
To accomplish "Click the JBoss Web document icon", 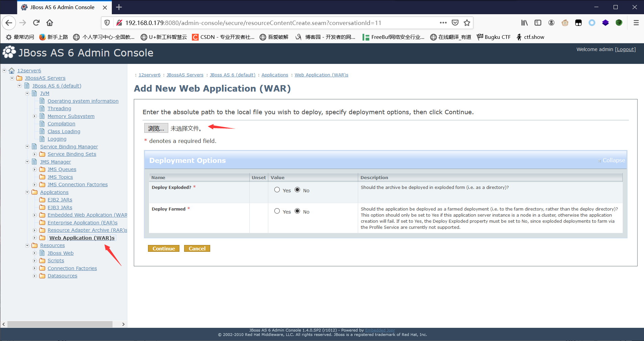I will click(x=42, y=253).
